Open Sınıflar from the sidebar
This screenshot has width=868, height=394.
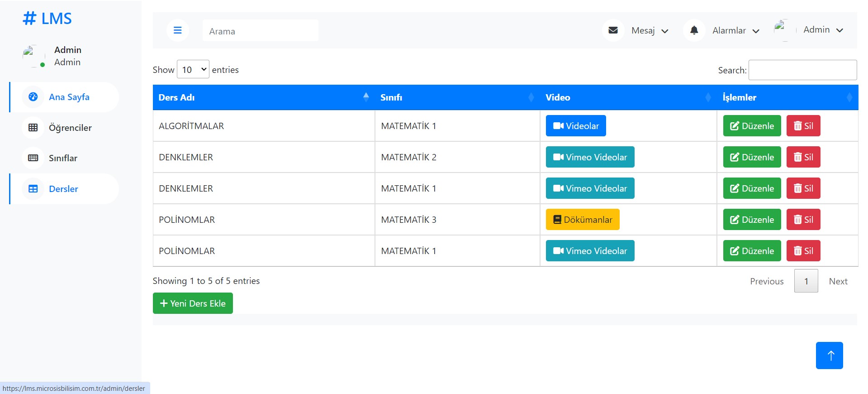point(63,158)
